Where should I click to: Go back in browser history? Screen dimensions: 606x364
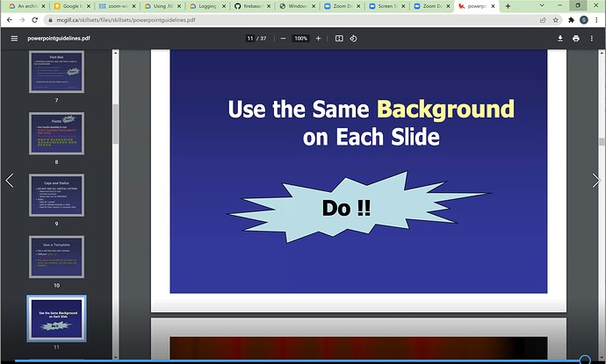pyautogui.click(x=10, y=19)
